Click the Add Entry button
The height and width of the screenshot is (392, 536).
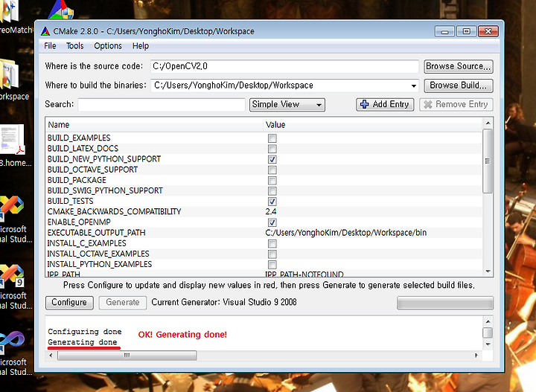[x=386, y=104]
